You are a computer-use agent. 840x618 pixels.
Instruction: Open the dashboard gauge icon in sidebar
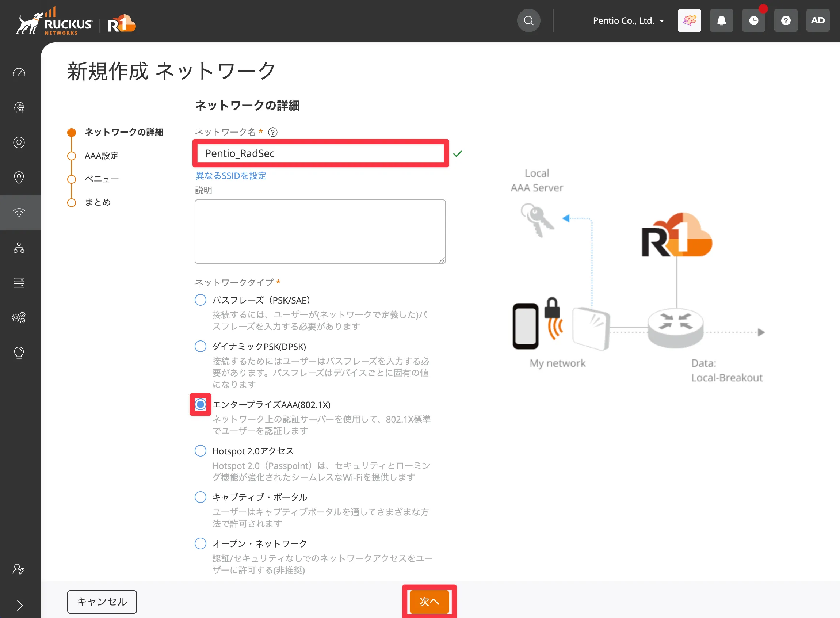[19, 73]
